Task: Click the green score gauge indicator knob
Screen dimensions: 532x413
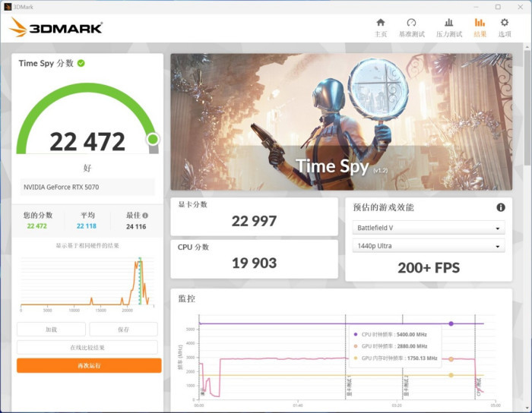Action: 153,139
